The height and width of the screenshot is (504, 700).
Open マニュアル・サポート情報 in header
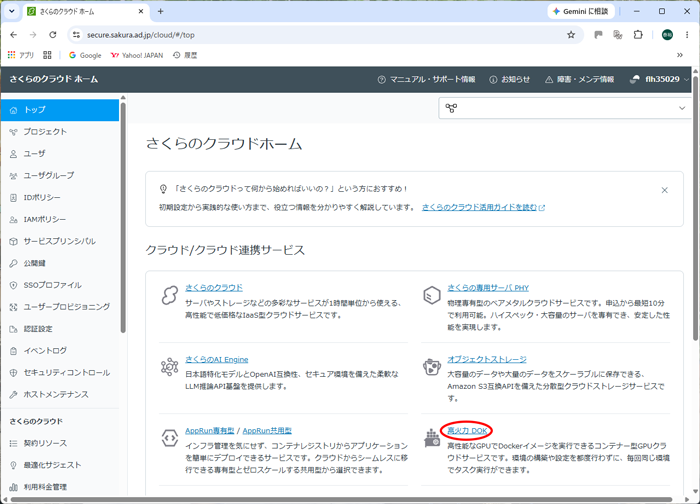[426, 79]
